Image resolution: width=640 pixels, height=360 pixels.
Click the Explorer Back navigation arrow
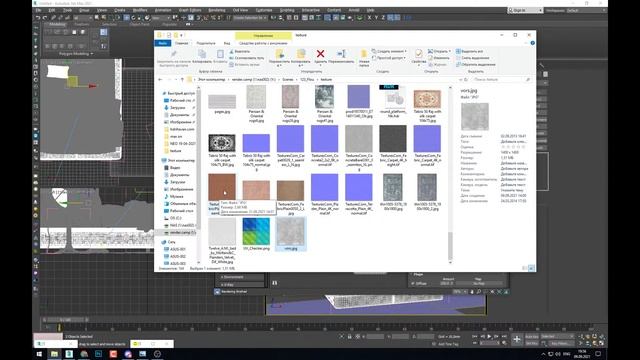click(160, 80)
